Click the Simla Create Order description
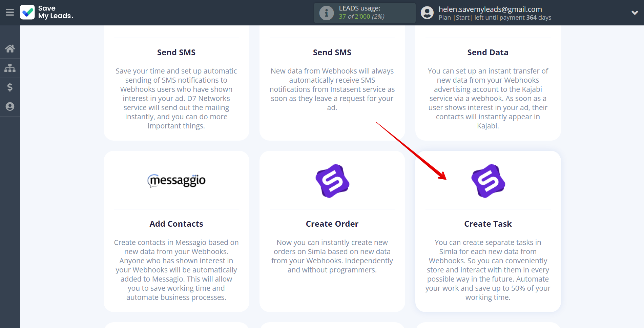 click(332, 256)
